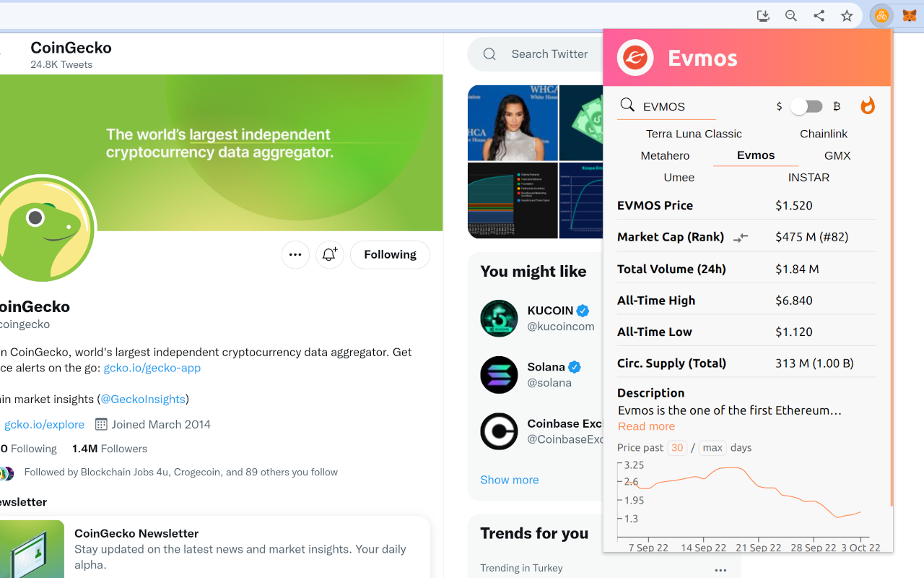Open the 0 Following list
Screen dimensions: 924x578
coord(29,449)
